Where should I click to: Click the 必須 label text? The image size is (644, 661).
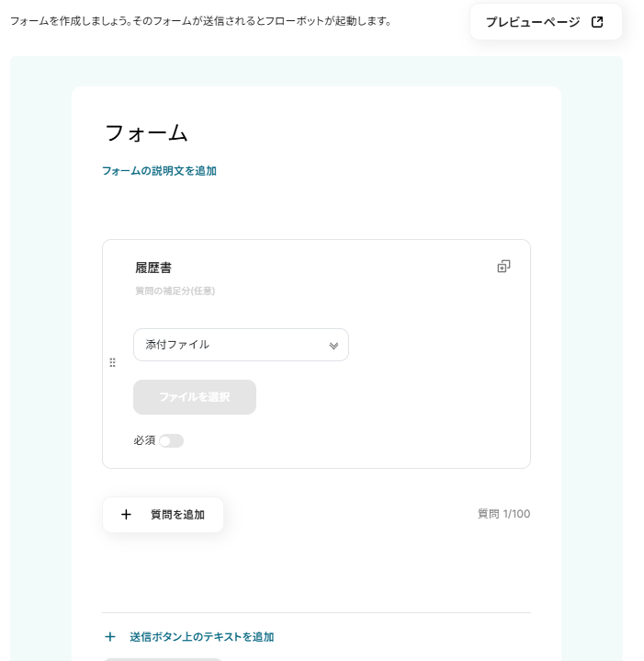point(143,441)
